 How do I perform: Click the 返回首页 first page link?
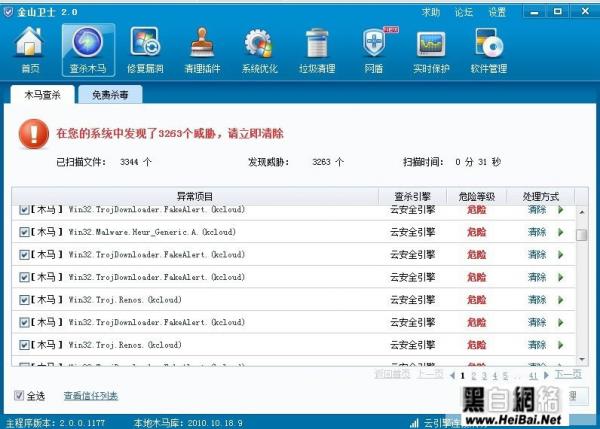coord(392,374)
